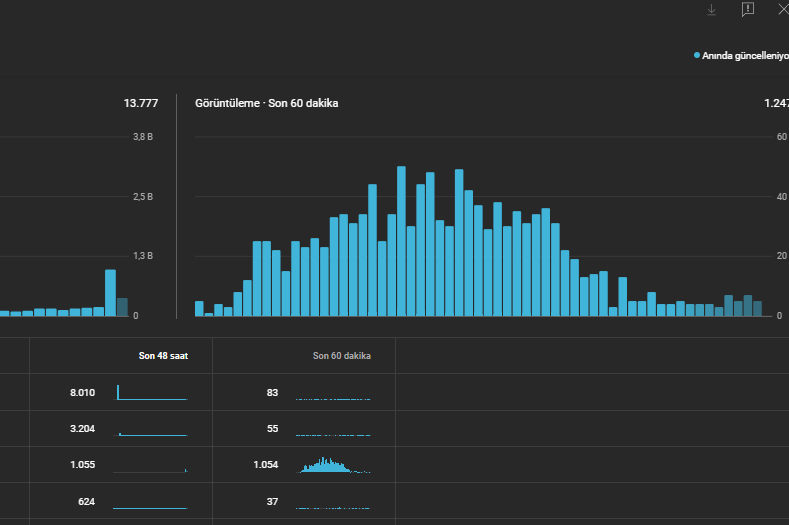Click the Görüntüleme · Son 60 dakika title
This screenshot has width=789, height=525.
tap(266, 103)
